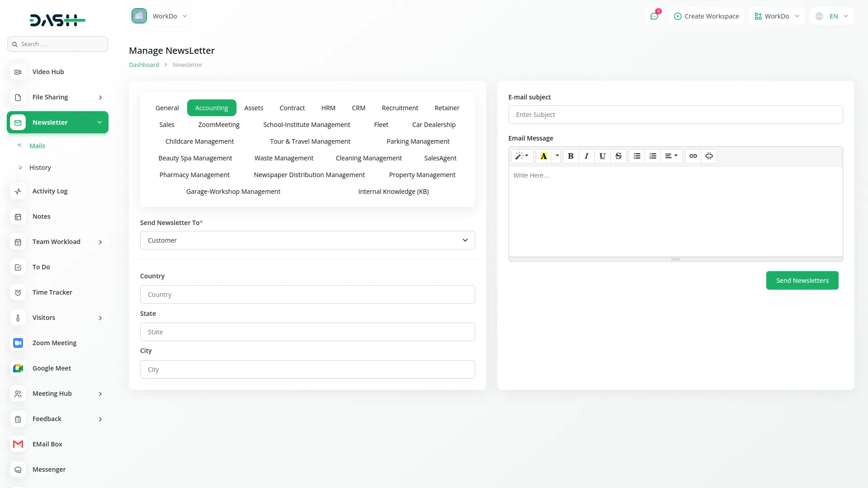Viewport: 868px width, 488px height.
Task: Click the Underline icon
Action: click(x=602, y=156)
